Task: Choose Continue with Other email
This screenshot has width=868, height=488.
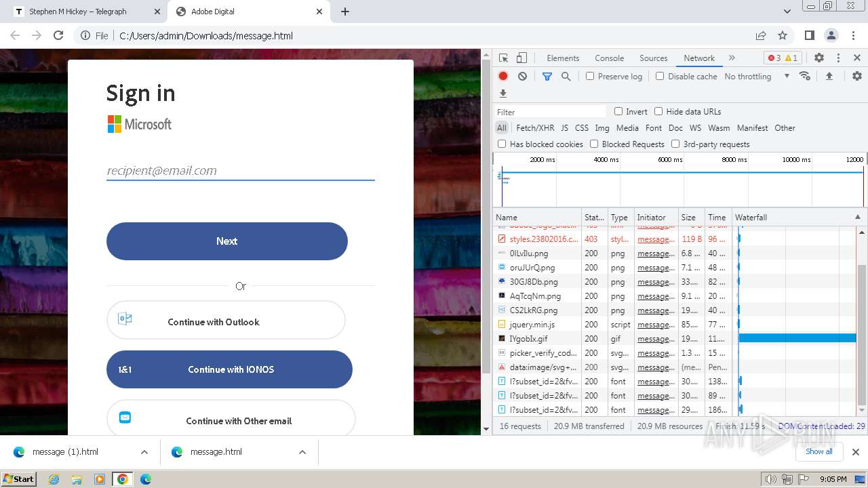Action: click(231, 419)
